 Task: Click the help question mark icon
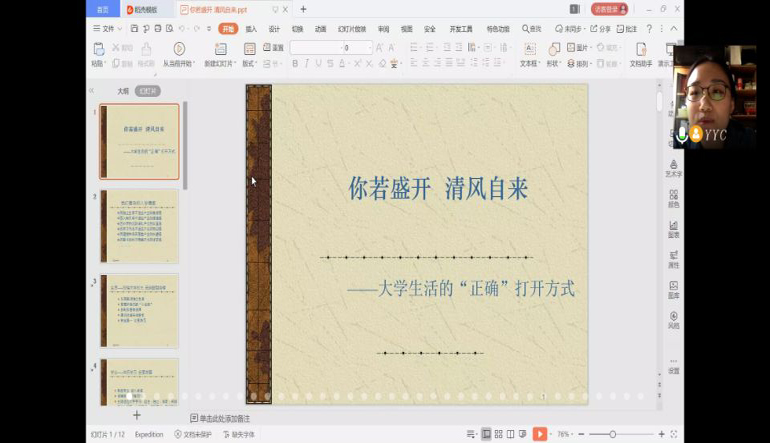point(649,29)
